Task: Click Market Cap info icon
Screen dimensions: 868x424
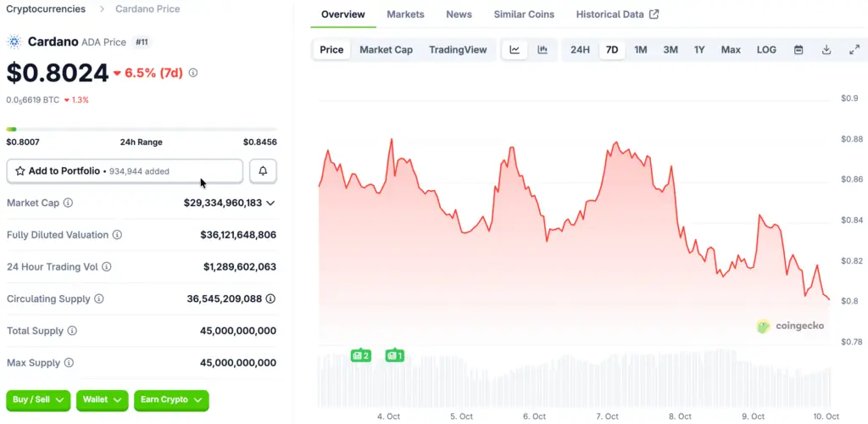Action: (68, 204)
